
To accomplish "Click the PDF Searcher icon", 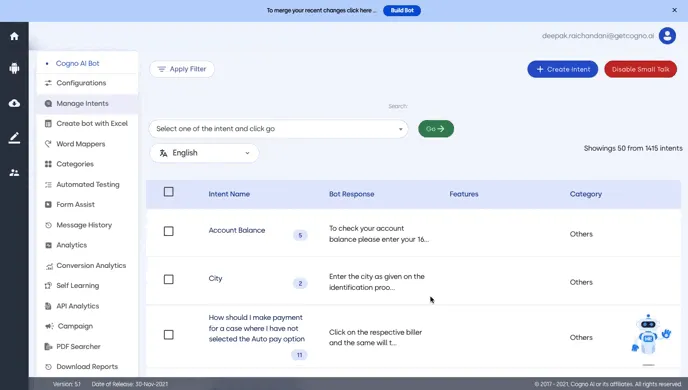I will coord(48,347).
